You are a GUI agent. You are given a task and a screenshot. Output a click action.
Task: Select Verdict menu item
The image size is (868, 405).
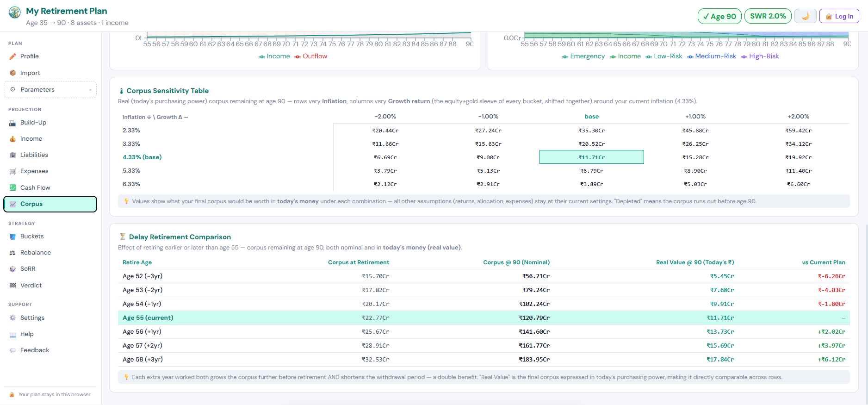[50, 286]
